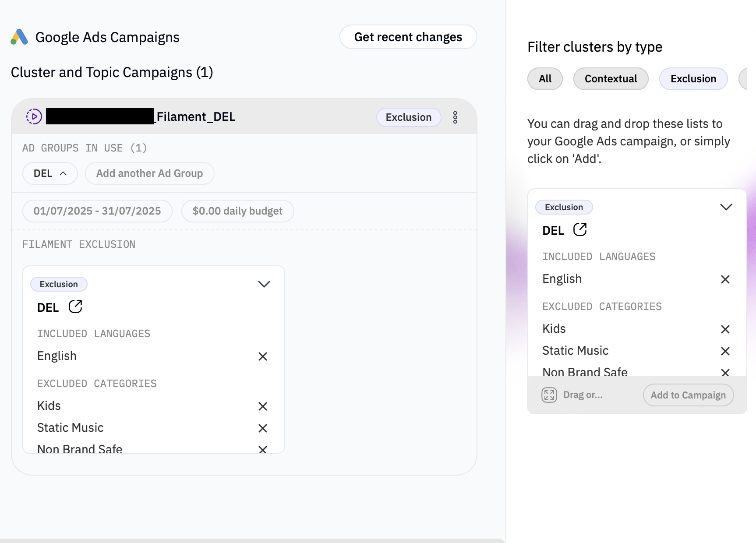
Task: Remove Static Music from campaign exclusion list
Action: tap(263, 428)
